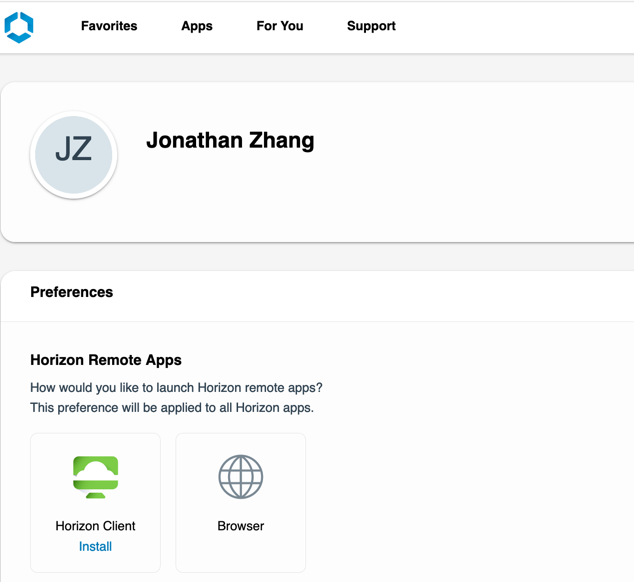This screenshot has width=634, height=582.
Task: Switch to the Apps tab
Action: tap(197, 26)
